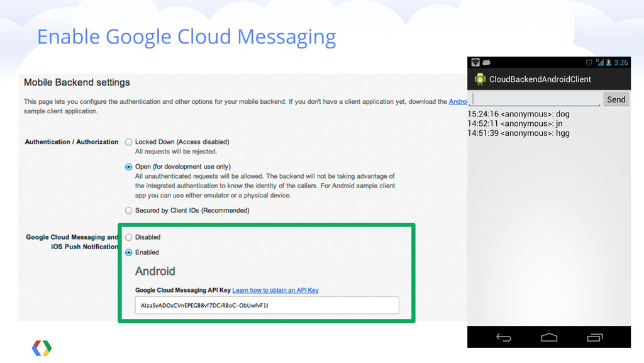Click 'Enable Google Cloud Messaging' slide title
644x363 pixels.
pyautogui.click(x=186, y=37)
